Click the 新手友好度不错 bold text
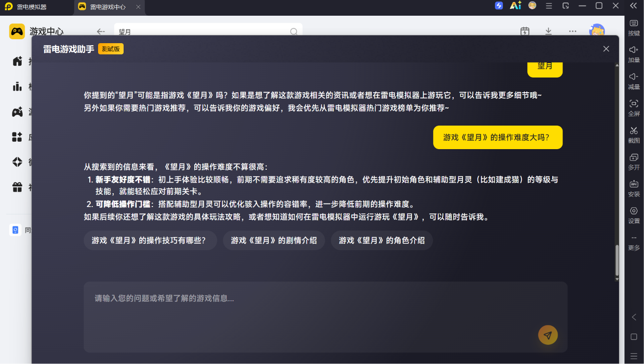 click(x=123, y=180)
